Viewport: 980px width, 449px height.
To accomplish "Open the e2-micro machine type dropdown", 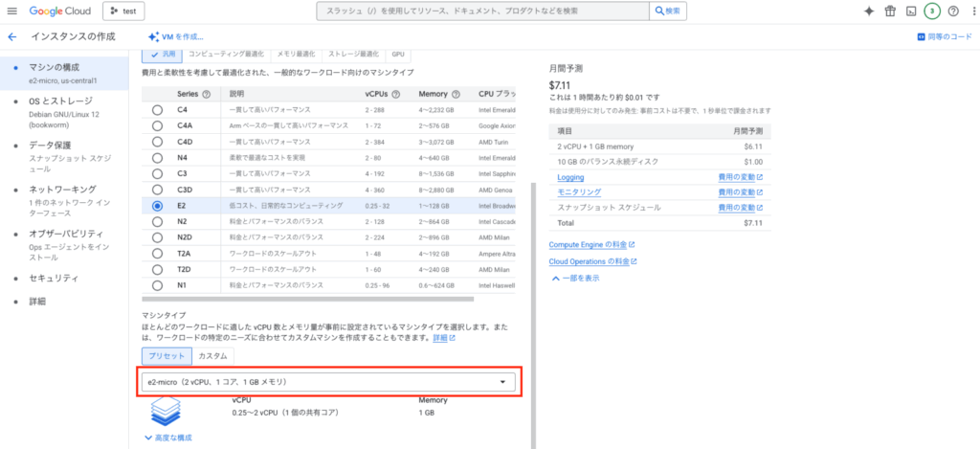I will (x=328, y=382).
